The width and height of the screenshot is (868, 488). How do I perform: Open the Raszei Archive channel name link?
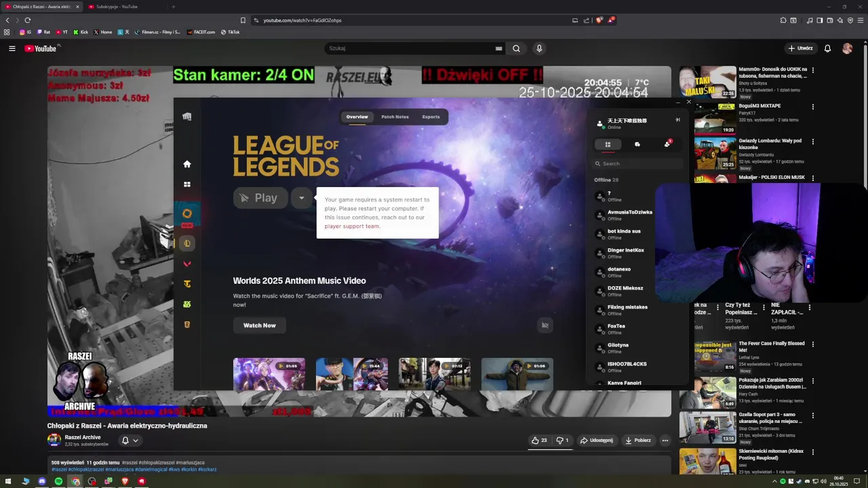[x=83, y=437]
